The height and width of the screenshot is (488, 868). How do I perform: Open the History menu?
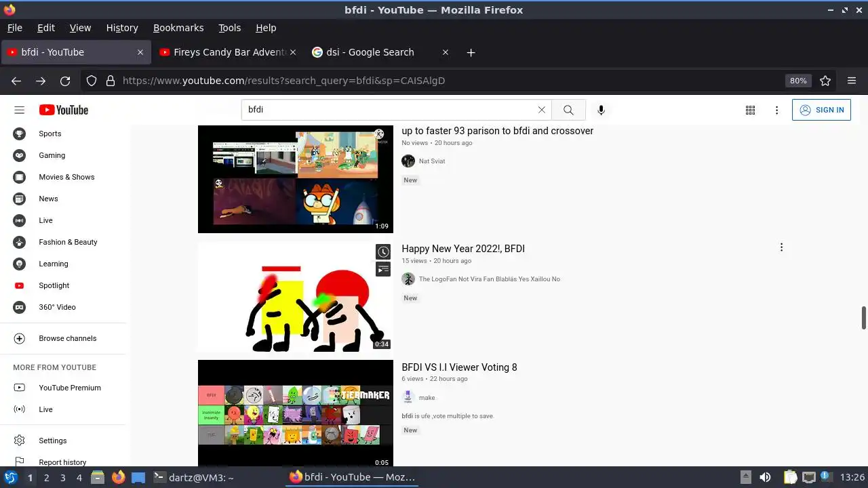(122, 28)
